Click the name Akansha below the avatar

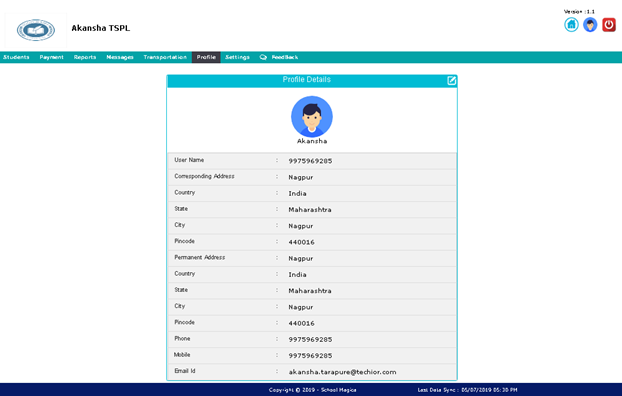click(312, 141)
